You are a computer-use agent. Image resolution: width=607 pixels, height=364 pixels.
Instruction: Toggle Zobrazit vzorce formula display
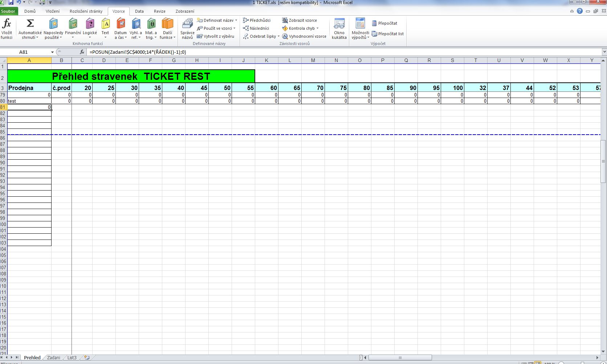coord(300,20)
